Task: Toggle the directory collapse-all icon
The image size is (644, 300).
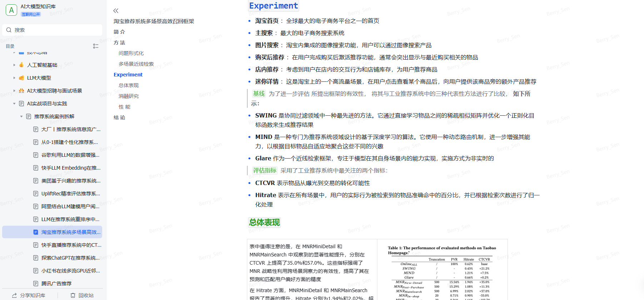Action: tap(96, 46)
